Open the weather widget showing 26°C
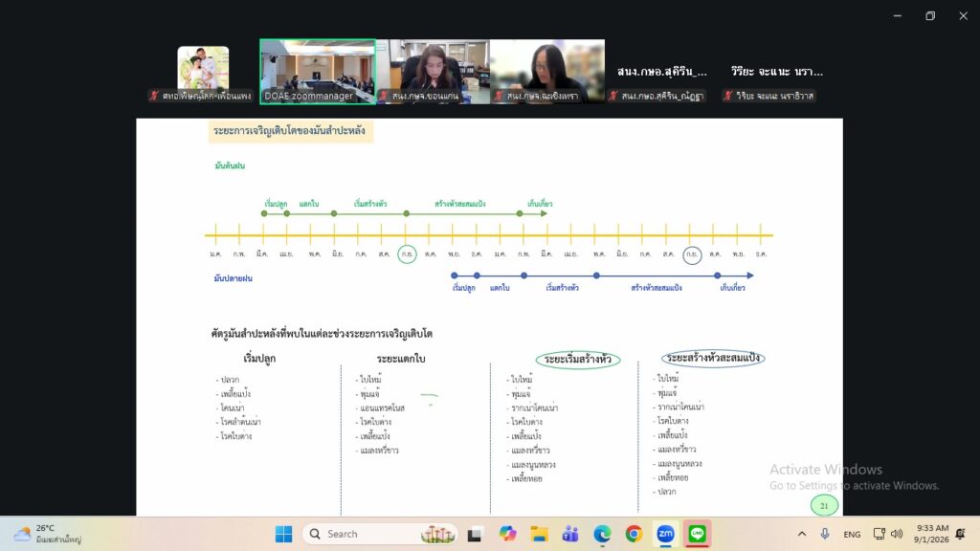The height and width of the screenshot is (551, 980). (x=48, y=534)
